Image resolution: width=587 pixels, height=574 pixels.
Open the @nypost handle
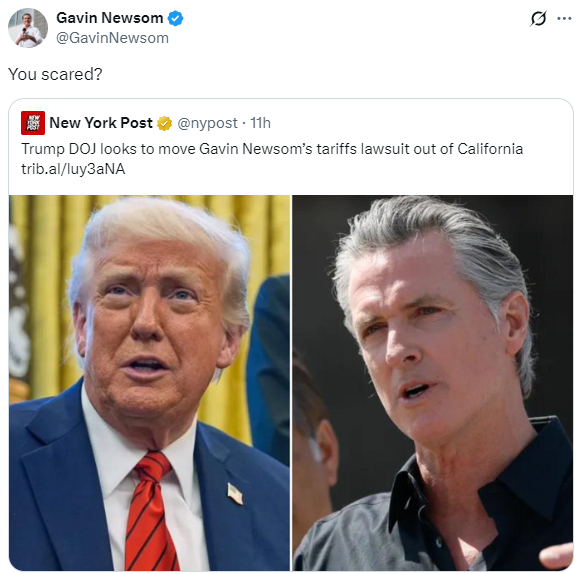207,123
